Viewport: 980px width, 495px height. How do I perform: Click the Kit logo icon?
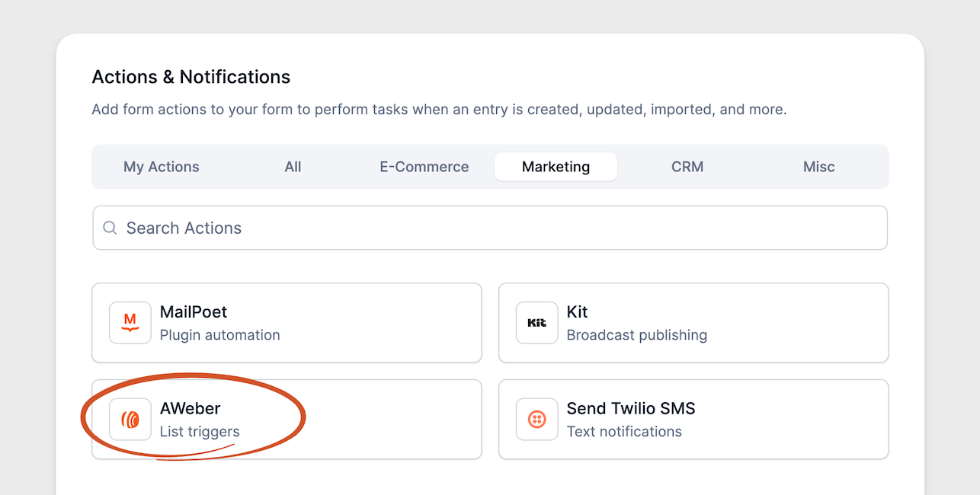[x=537, y=323]
